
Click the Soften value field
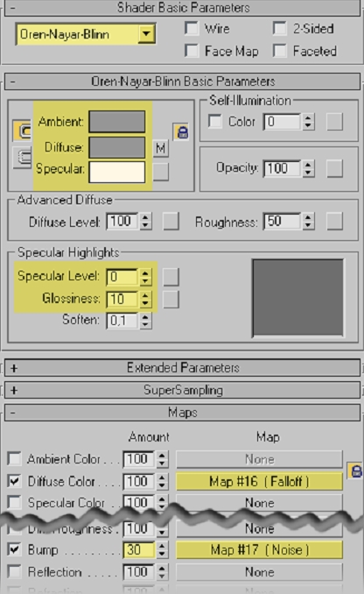(122, 321)
